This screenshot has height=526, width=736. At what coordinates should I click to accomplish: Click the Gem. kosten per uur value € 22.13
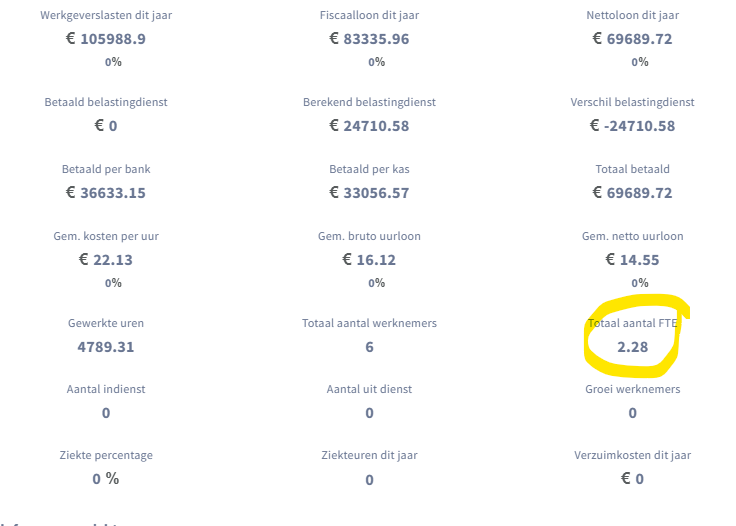coord(106,260)
